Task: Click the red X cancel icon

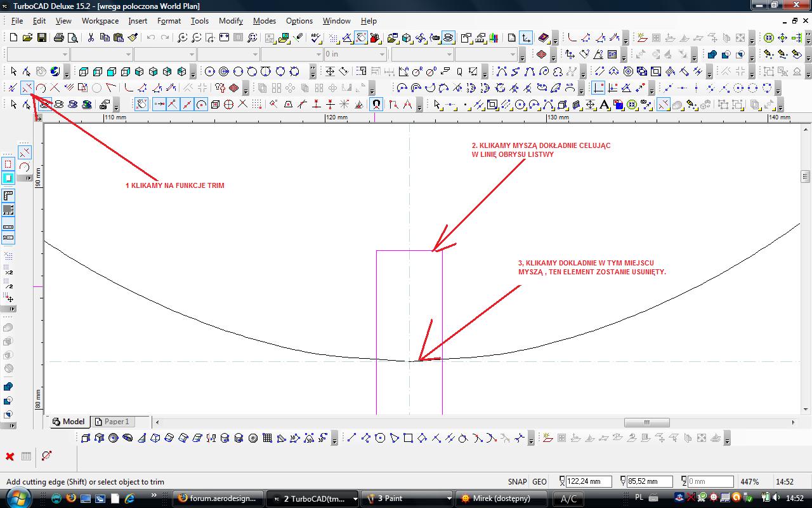Action: (10, 456)
